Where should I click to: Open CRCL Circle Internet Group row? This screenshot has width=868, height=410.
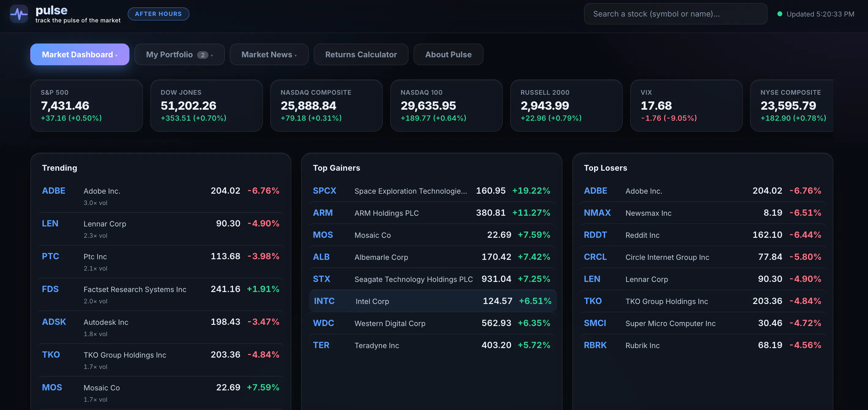click(703, 257)
